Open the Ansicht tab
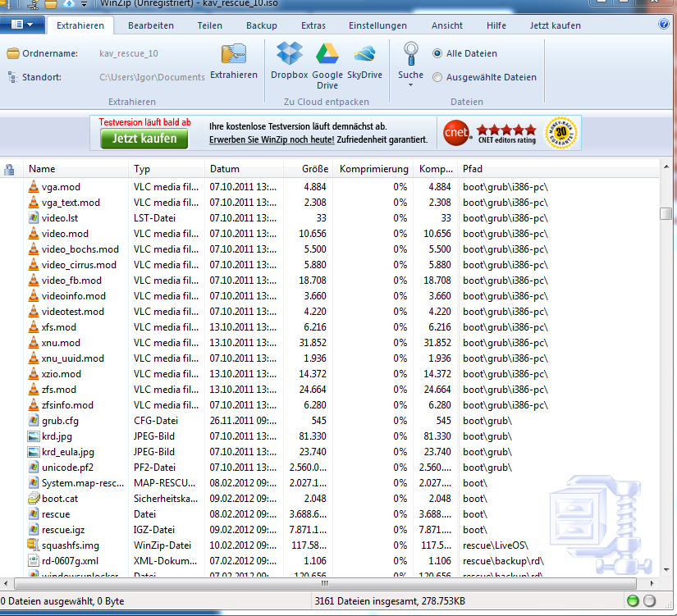This screenshot has width=677, height=616. coord(447,25)
